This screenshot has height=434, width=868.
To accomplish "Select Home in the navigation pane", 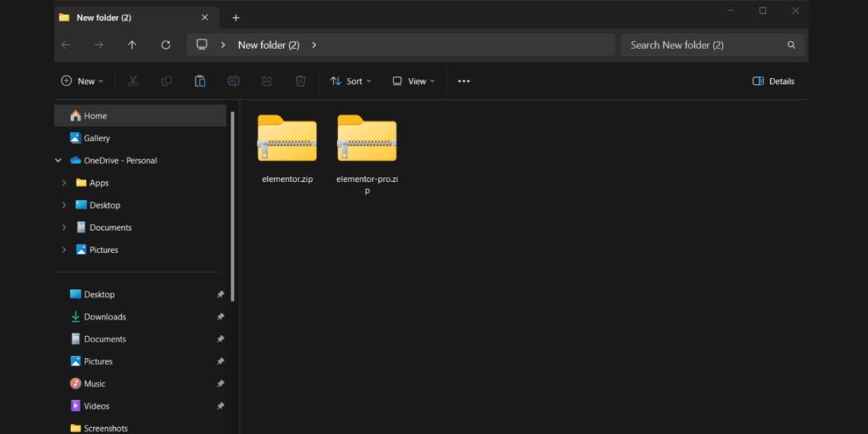I will (x=141, y=116).
